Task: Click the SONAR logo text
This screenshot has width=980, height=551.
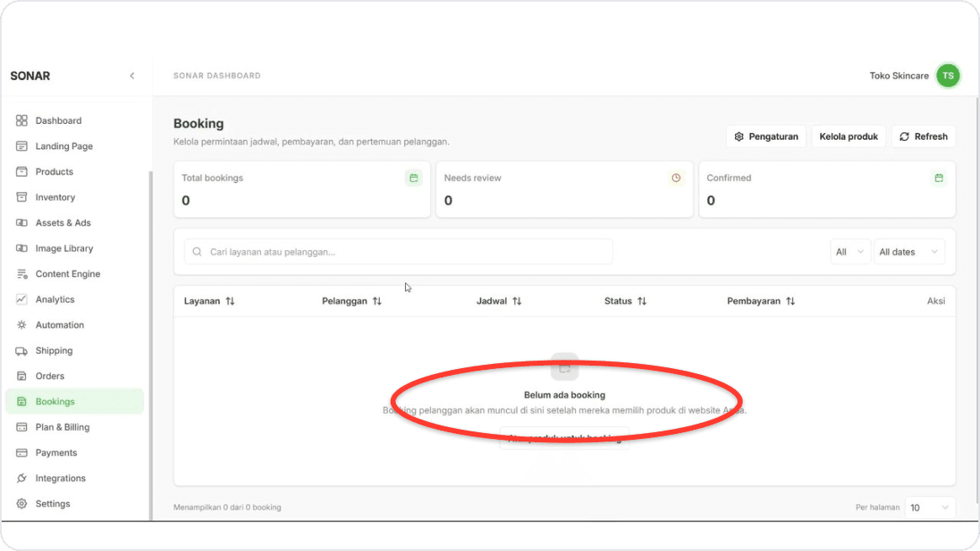Action: 30,76
